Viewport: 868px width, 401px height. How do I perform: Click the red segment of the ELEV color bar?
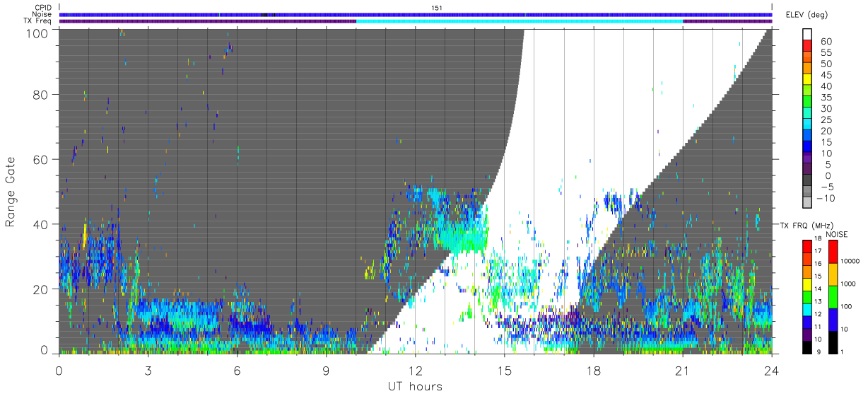pos(808,46)
